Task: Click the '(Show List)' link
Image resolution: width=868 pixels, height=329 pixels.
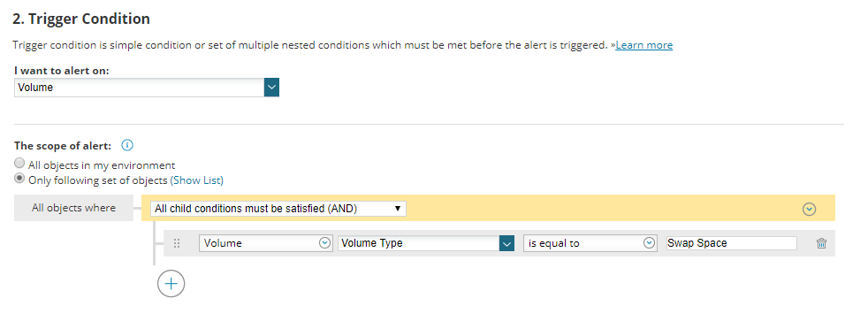Action: 196,180
